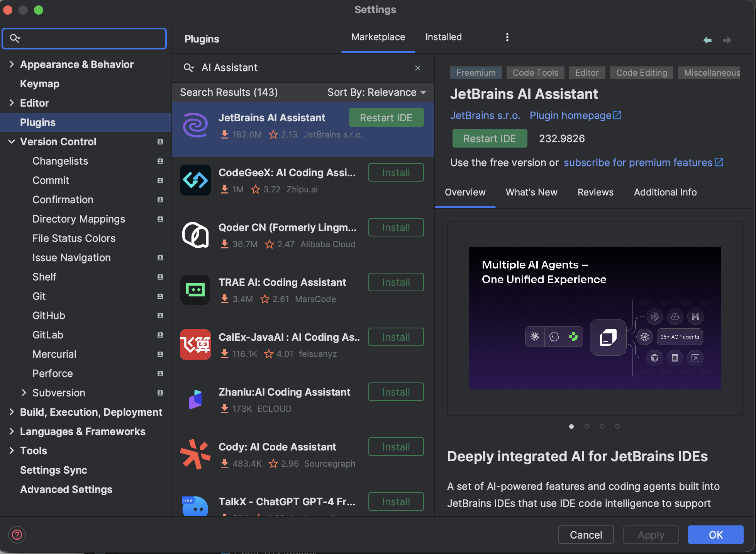Switch to the Installed plugins tab

[x=443, y=37]
